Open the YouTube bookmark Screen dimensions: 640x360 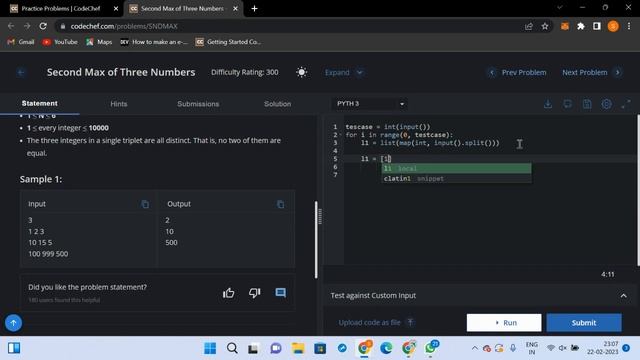coord(60,42)
